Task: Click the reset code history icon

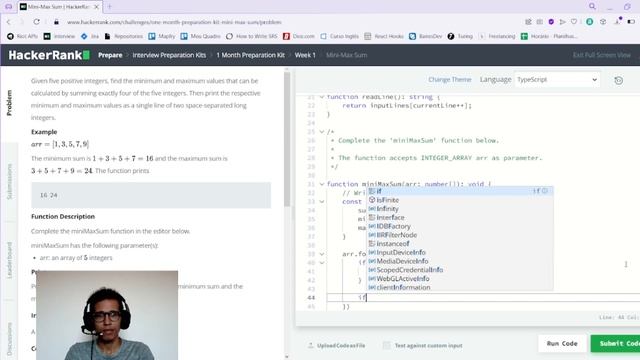Action: [x=618, y=80]
